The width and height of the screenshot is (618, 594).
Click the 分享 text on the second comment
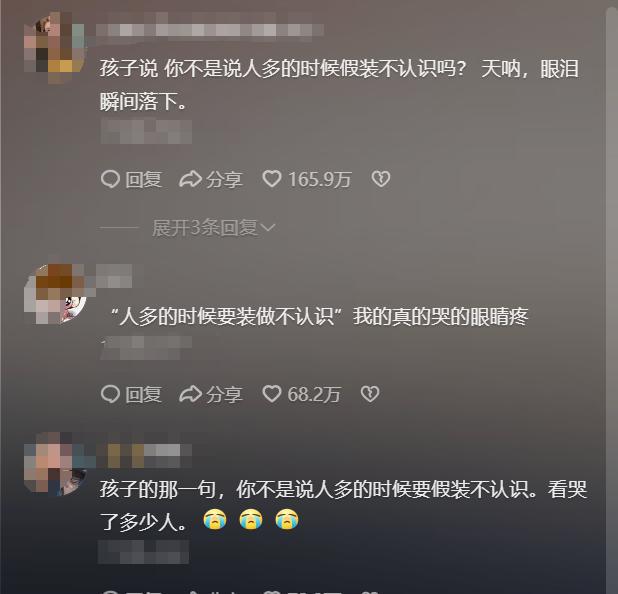[x=224, y=395]
